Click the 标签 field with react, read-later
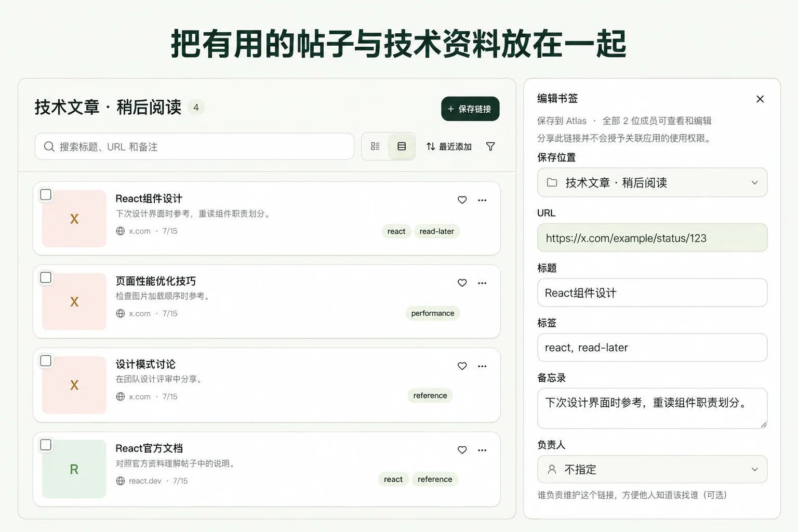The width and height of the screenshot is (798, 532). click(x=652, y=347)
